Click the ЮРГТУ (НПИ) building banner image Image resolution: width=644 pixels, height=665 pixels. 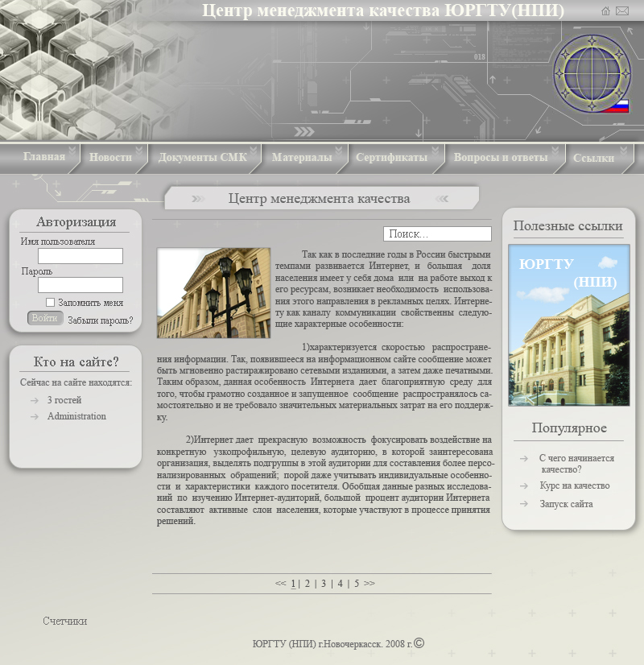coord(569,325)
